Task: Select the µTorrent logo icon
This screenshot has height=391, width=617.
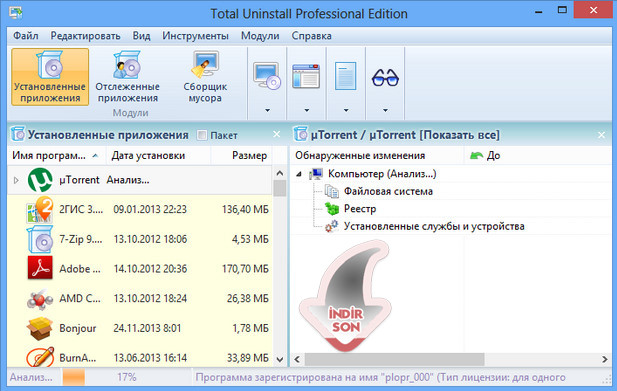Action: [x=40, y=180]
